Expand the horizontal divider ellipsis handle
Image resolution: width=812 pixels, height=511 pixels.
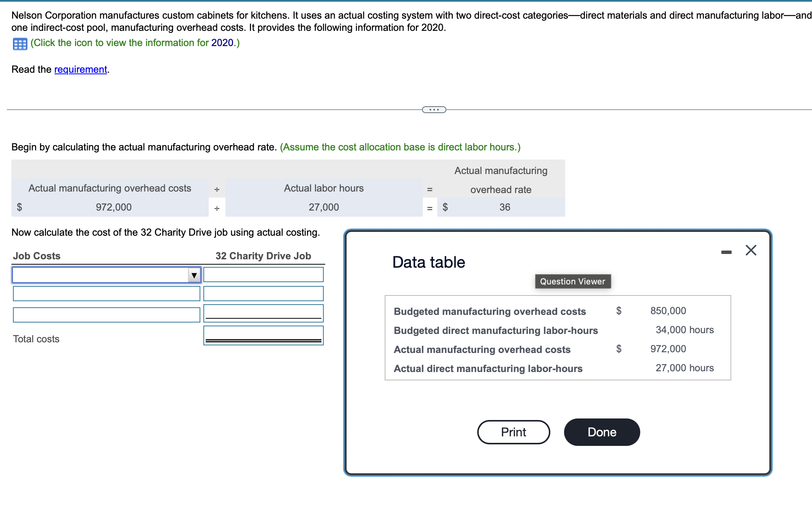coord(434,110)
